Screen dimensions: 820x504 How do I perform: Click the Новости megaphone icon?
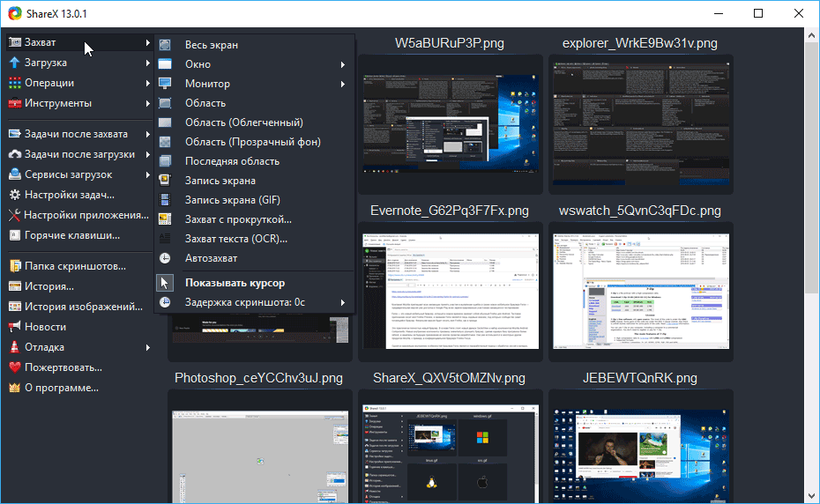click(x=15, y=327)
